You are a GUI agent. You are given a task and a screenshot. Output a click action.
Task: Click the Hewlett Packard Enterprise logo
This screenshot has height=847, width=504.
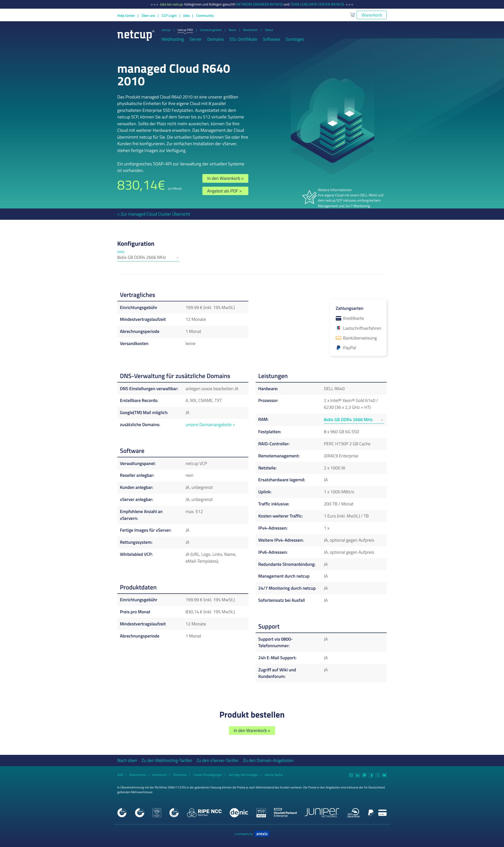(285, 813)
